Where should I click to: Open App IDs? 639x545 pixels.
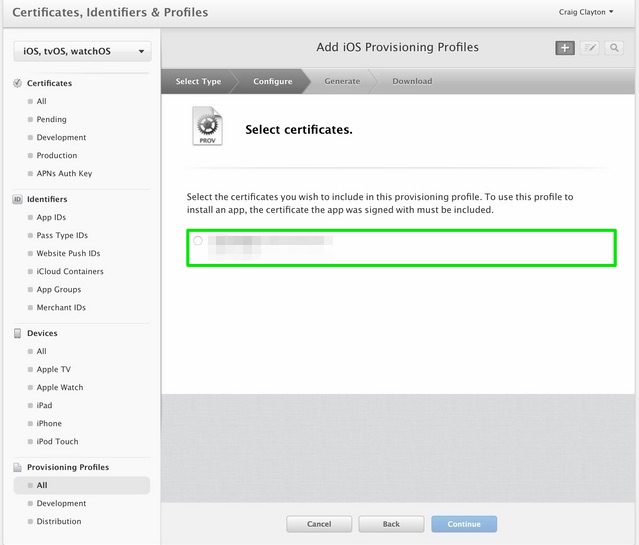(51, 217)
